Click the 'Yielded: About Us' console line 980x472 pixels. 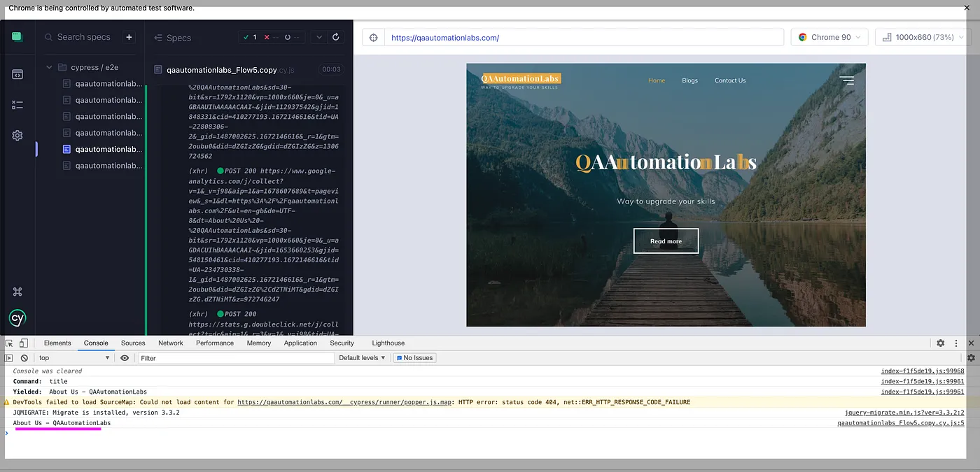click(x=80, y=392)
